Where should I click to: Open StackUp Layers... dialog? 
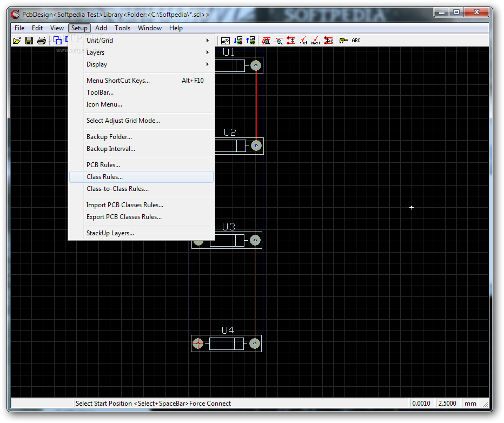point(142,233)
